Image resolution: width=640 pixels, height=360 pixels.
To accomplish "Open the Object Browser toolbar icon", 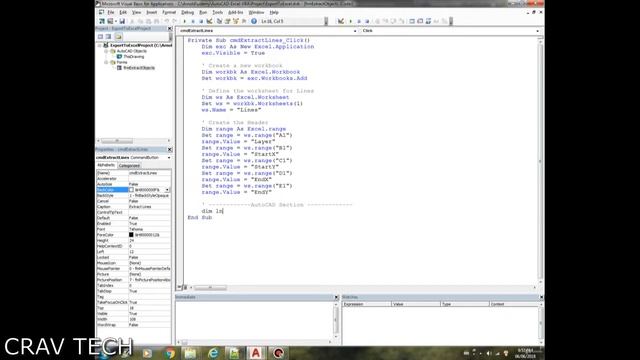I will [x=236, y=21].
